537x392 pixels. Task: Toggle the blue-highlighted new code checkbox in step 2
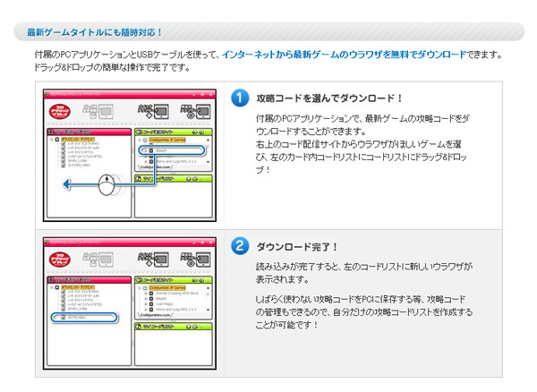[63, 318]
